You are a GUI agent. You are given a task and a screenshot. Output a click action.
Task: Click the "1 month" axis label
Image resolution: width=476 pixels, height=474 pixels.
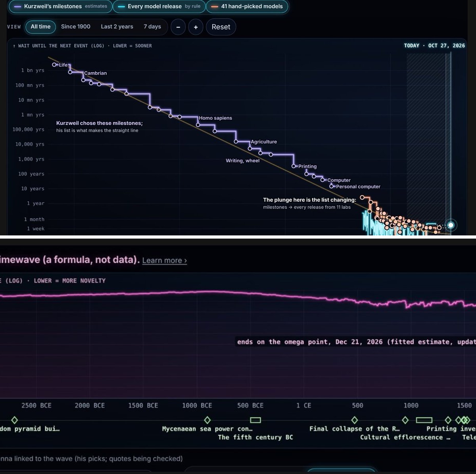pyautogui.click(x=34, y=219)
